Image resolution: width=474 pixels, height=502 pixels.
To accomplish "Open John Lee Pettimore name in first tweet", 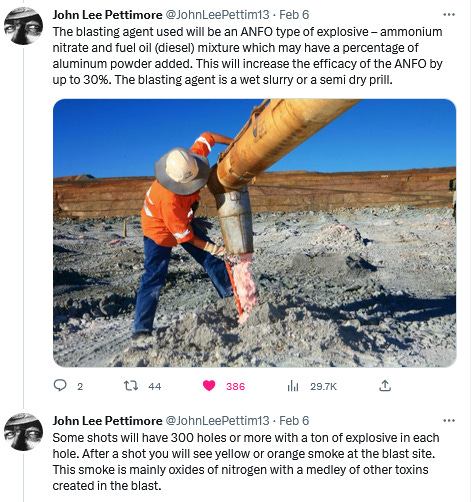I will [x=107, y=15].
